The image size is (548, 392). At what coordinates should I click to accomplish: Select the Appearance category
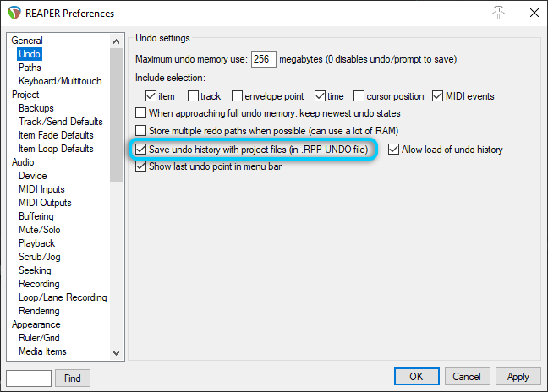[x=36, y=324]
